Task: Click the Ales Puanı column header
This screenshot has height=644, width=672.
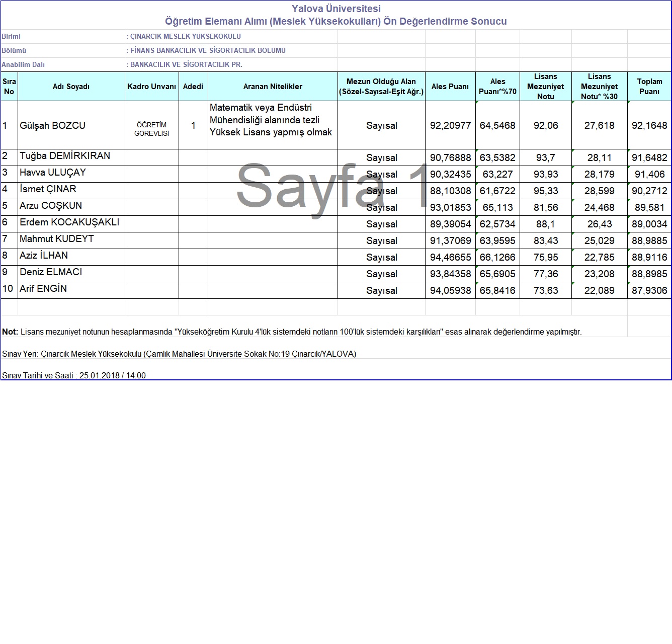Action: coord(450,87)
